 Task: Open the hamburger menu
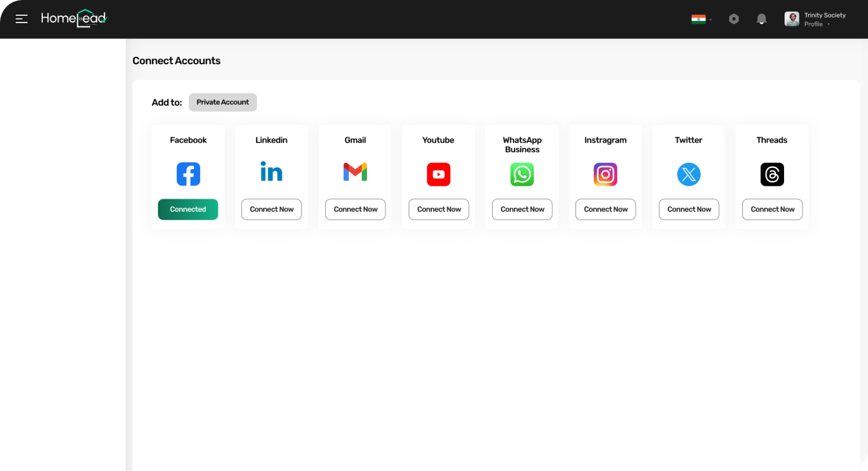(21, 19)
